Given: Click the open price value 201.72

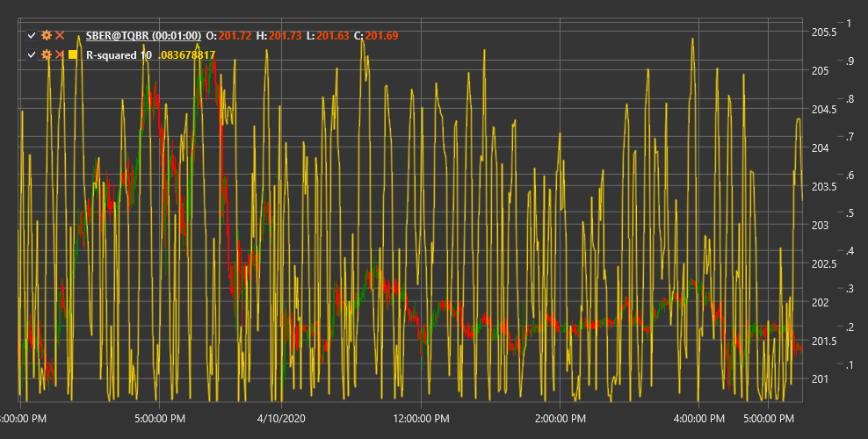Looking at the screenshot, I should 235,36.
